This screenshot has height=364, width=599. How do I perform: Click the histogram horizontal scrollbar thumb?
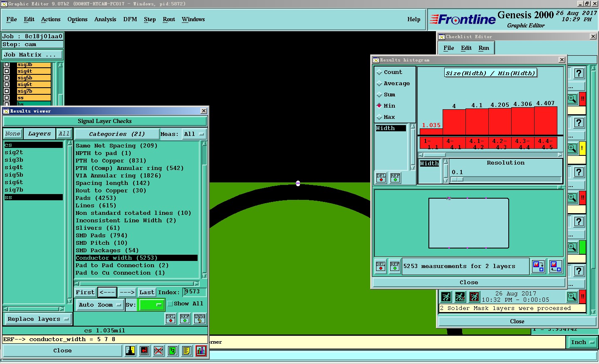pos(435,155)
